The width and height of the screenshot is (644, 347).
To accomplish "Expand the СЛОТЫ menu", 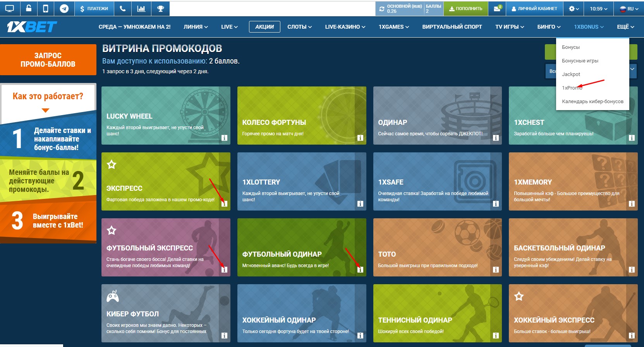I will [299, 27].
